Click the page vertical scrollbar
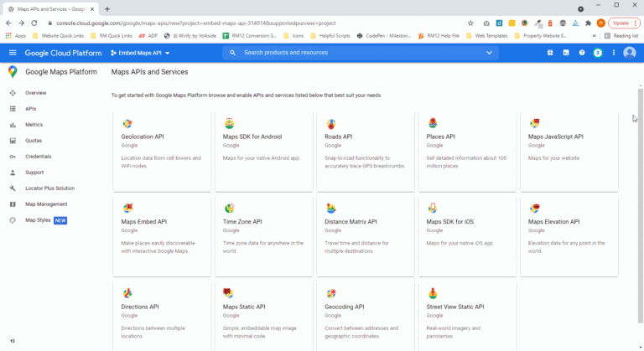644x351 pixels. tap(641, 205)
